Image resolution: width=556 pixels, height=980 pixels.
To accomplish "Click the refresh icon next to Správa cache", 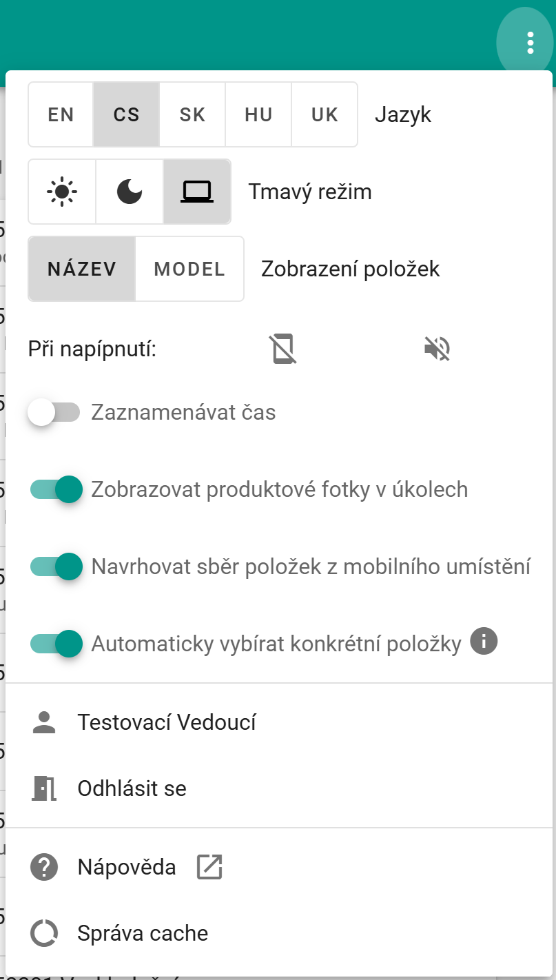I will pos(43,933).
